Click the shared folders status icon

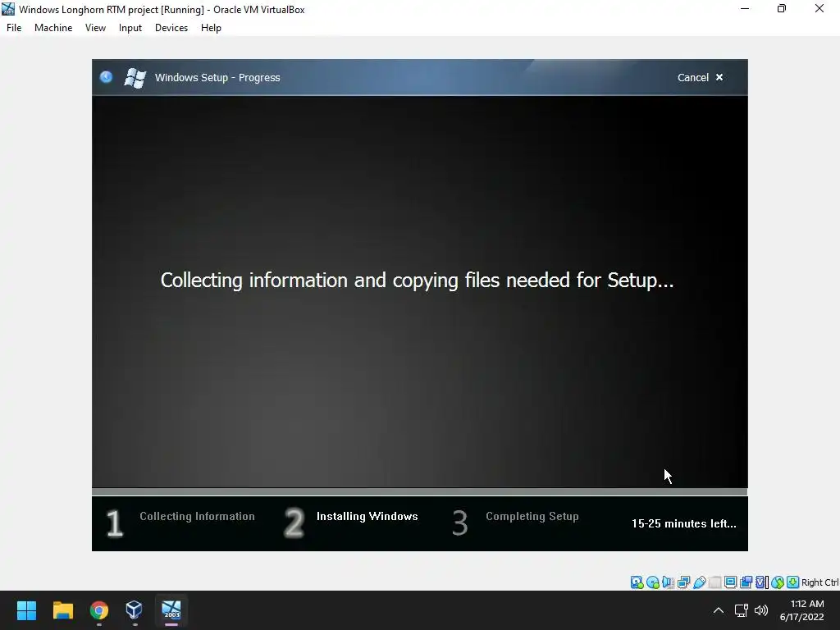point(714,582)
